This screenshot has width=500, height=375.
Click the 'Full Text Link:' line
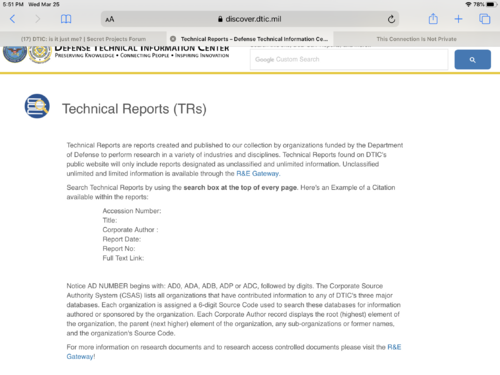pos(123,258)
